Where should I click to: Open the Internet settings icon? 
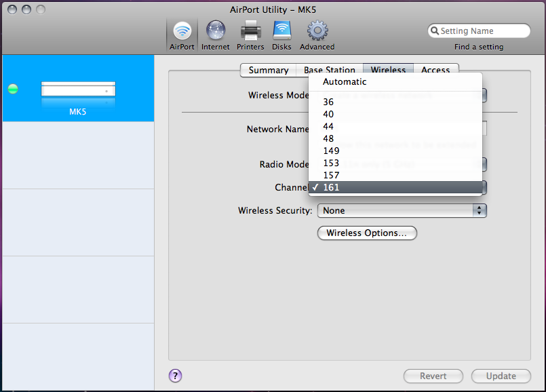click(x=215, y=35)
